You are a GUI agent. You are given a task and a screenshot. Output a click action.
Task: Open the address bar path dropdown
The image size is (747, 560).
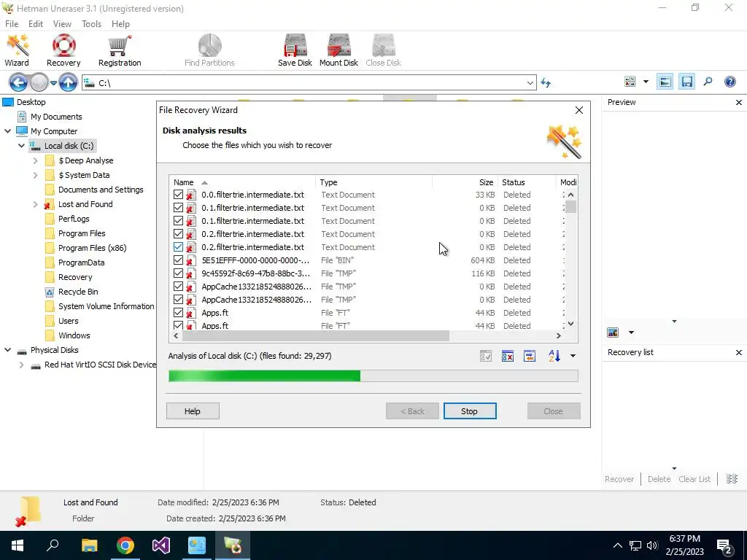pyautogui.click(x=530, y=83)
